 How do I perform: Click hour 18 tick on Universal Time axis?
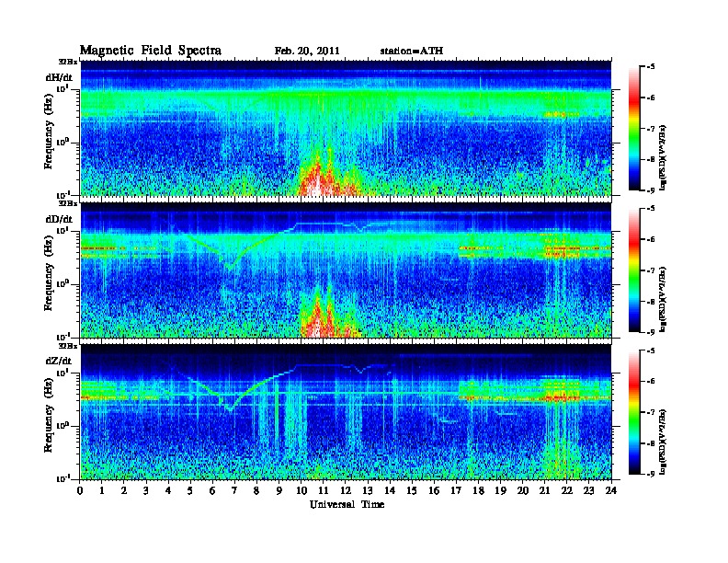tap(479, 490)
